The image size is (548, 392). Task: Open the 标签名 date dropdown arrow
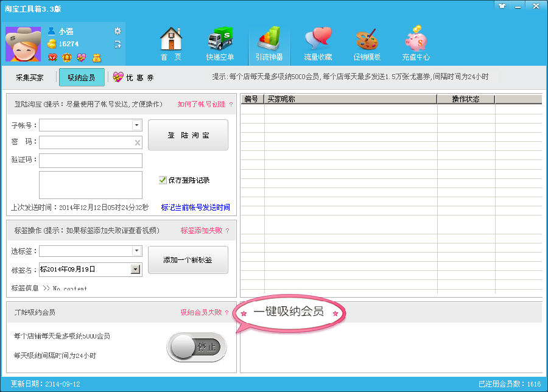[136, 269]
